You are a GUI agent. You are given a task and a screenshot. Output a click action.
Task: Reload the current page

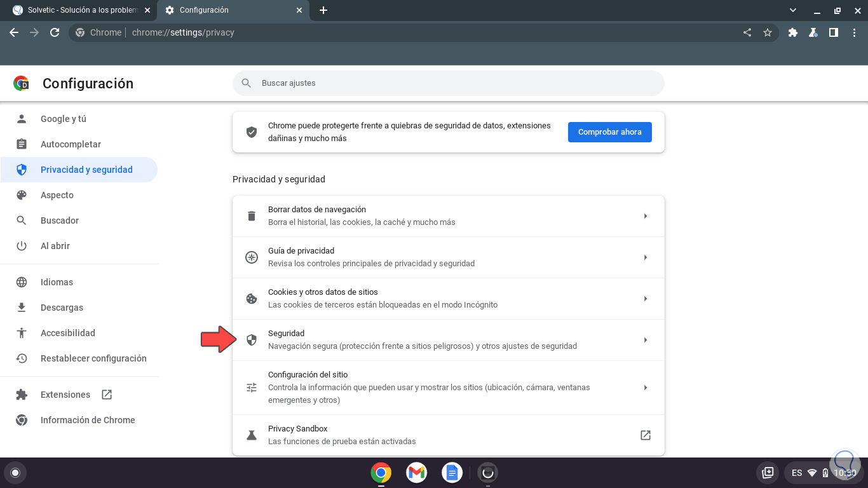[x=55, y=32]
